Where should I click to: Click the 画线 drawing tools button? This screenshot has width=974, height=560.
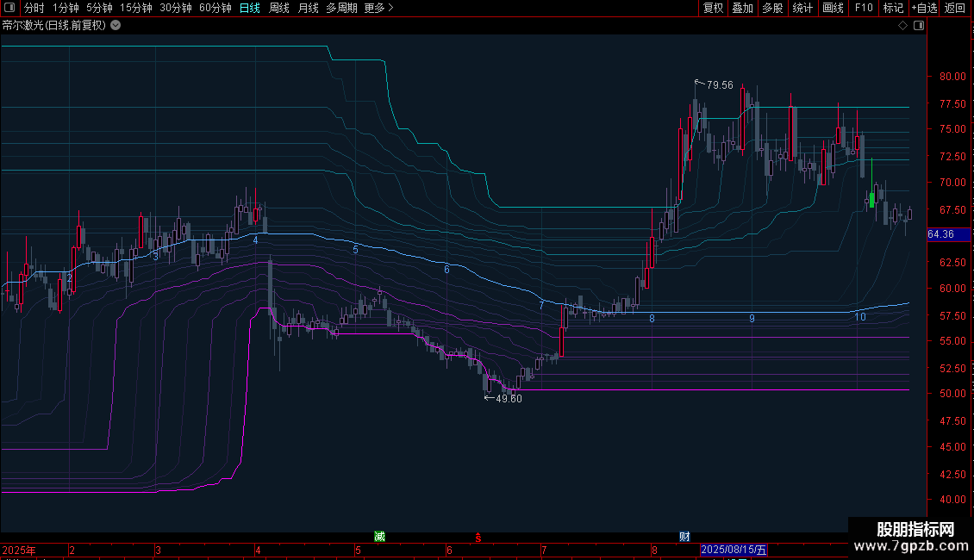833,8
